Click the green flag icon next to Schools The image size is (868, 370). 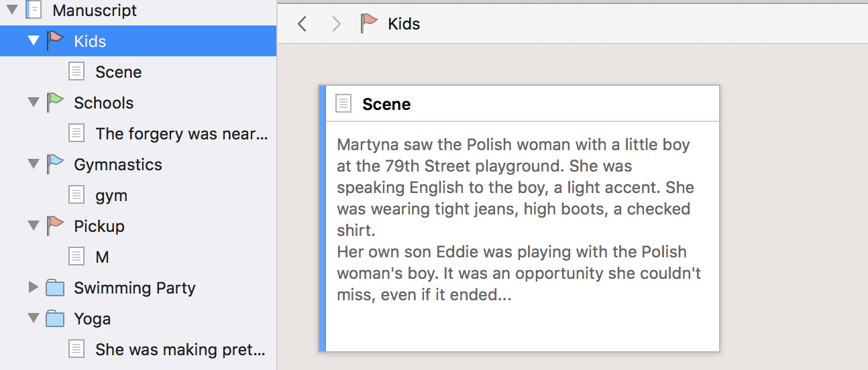tap(56, 103)
